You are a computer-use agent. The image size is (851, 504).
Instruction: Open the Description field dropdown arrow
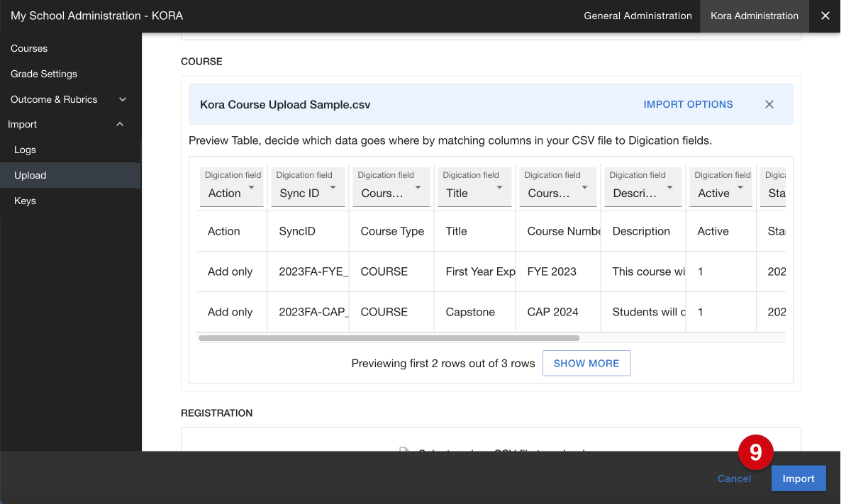(x=670, y=188)
